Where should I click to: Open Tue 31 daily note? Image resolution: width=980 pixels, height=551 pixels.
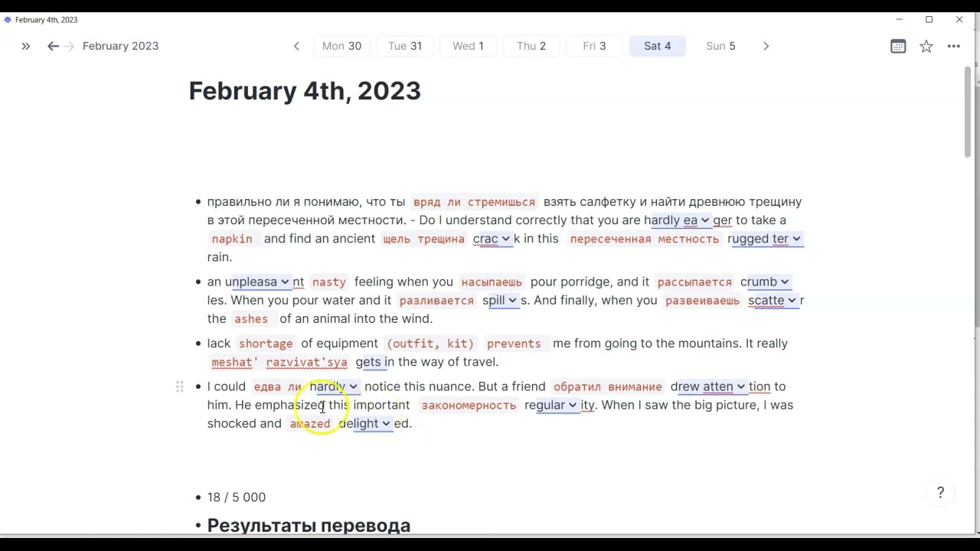tap(405, 46)
